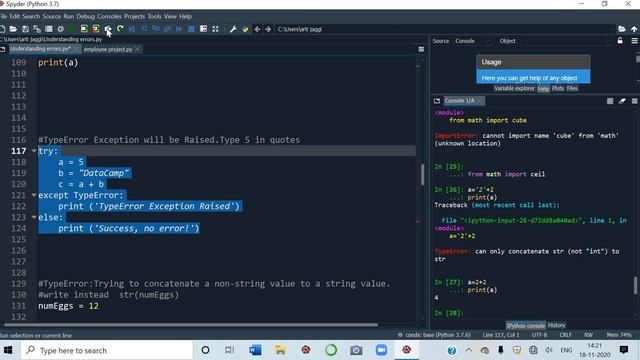Image resolution: width=640 pixels, height=360 pixels.
Task: Switch to the Plots tab
Action: (558, 89)
